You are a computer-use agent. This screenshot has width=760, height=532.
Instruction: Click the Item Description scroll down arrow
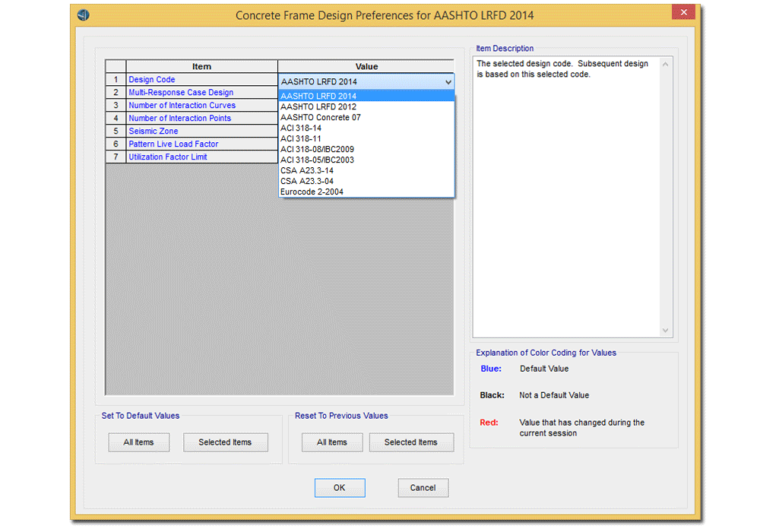[666, 331]
